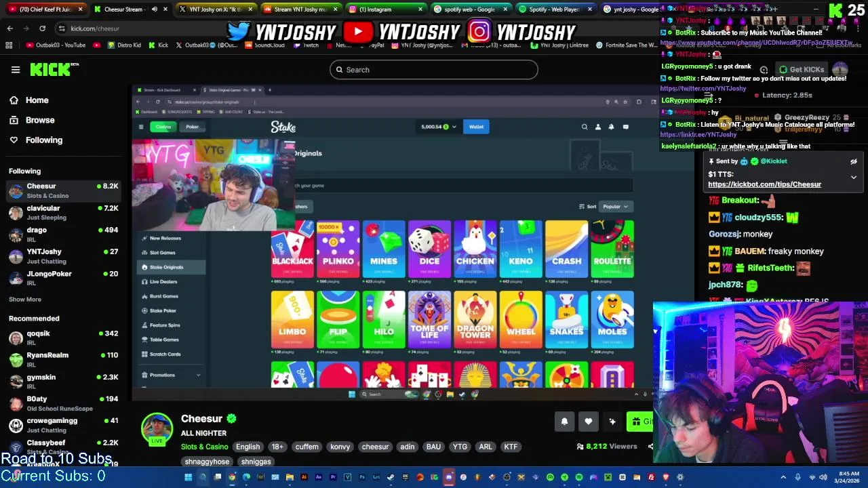Open the Kick sidebar hamburger menu
The width and height of the screenshot is (868, 488).
coord(15,70)
